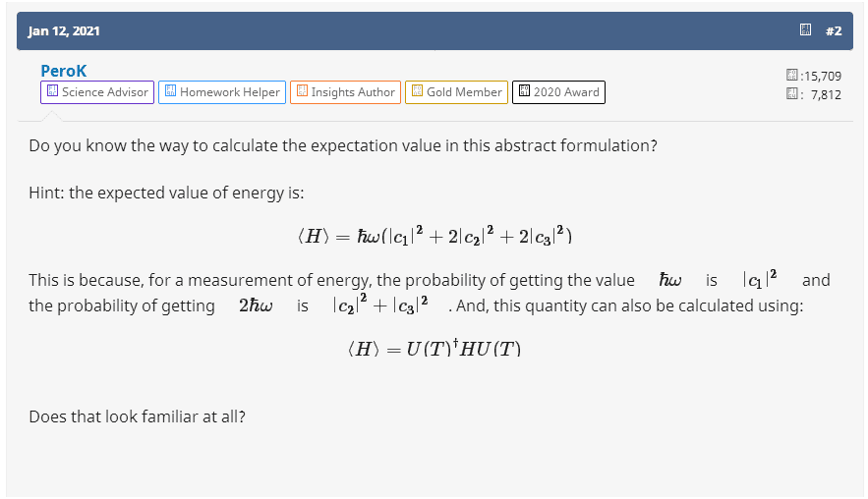Image resolution: width=868 pixels, height=499 pixels.
Task: Click the Jan 12, 2021 post date
Action: point(64,30)
